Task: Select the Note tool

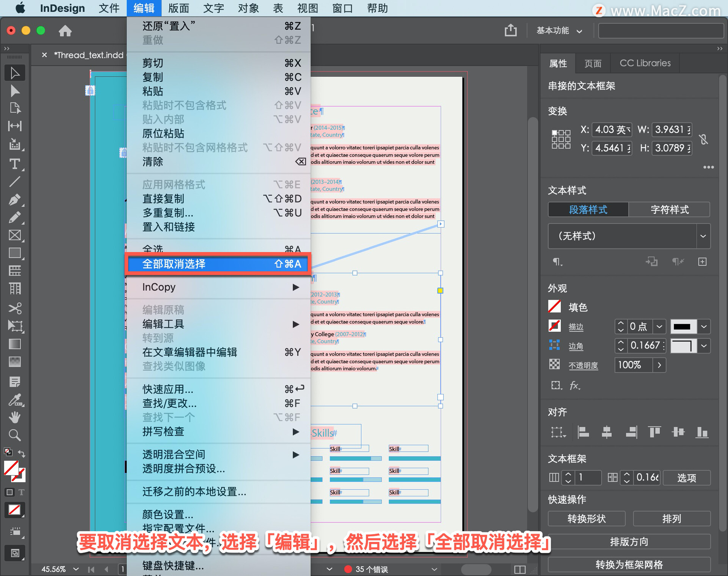Action: (x=15, y=382)
